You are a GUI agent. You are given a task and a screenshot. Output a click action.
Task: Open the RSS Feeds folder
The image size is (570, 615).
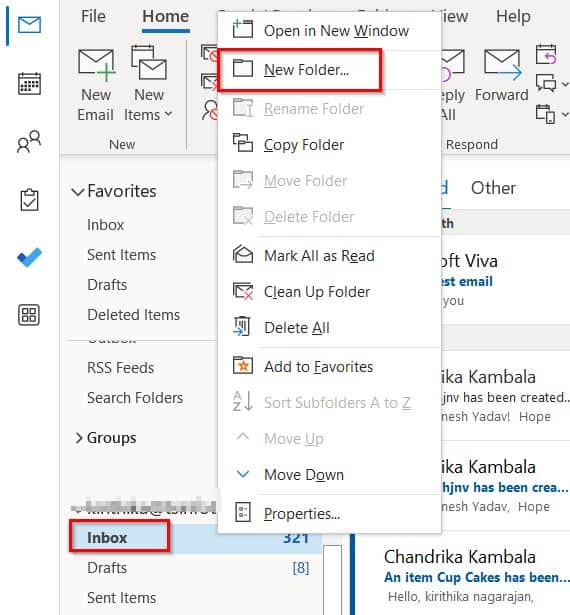(x=120, y=368)
